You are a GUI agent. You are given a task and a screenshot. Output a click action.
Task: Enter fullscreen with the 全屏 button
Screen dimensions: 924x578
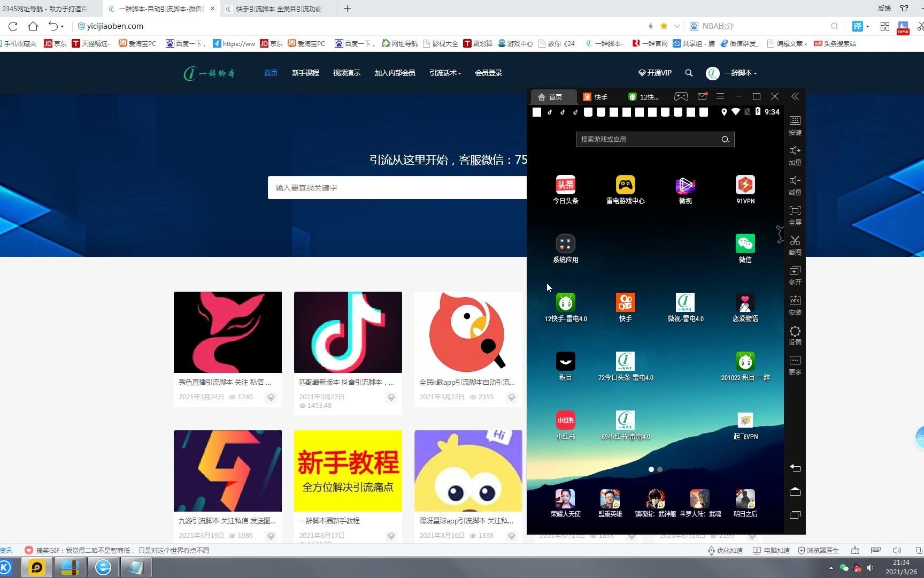[x=795, y=215]
